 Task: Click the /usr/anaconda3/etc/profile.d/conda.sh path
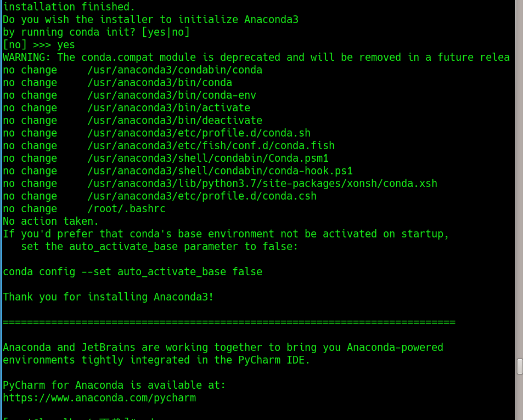point(199,133)
